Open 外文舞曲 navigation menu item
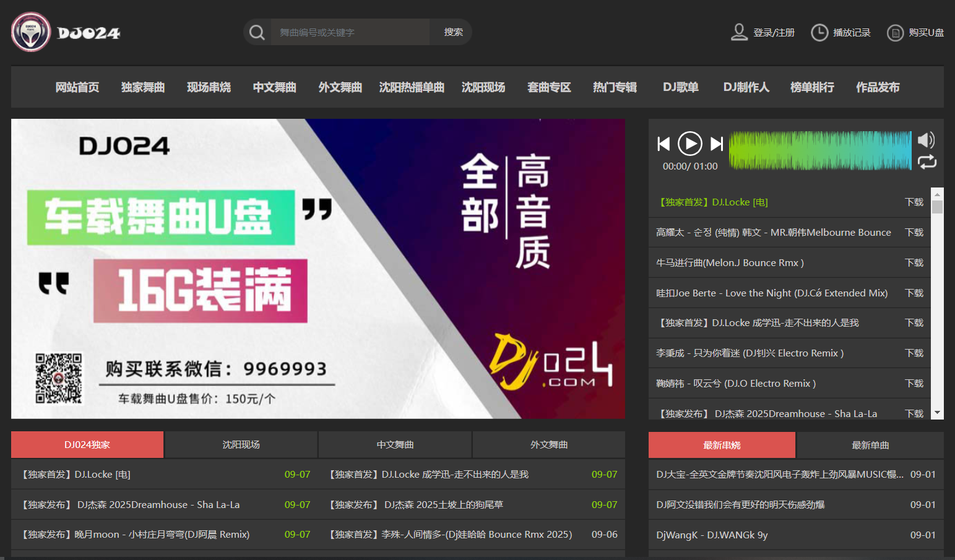Viewport: 955px width, 560px height. pos(340,87)
